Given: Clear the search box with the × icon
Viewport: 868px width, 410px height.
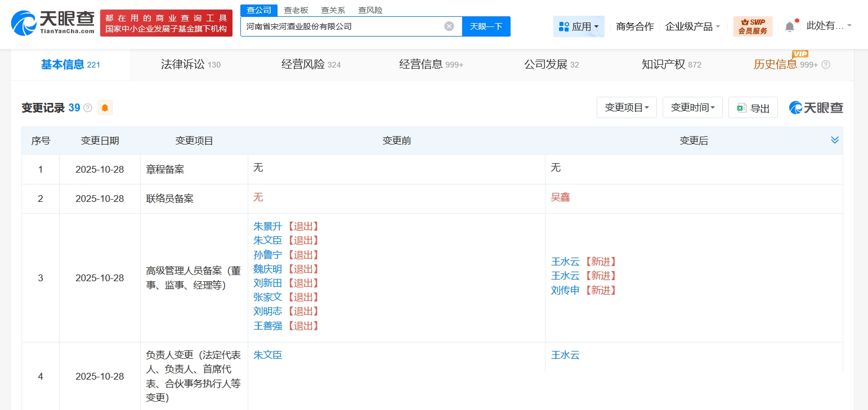Looking at the screenshot, I should [x=449, y=26].
